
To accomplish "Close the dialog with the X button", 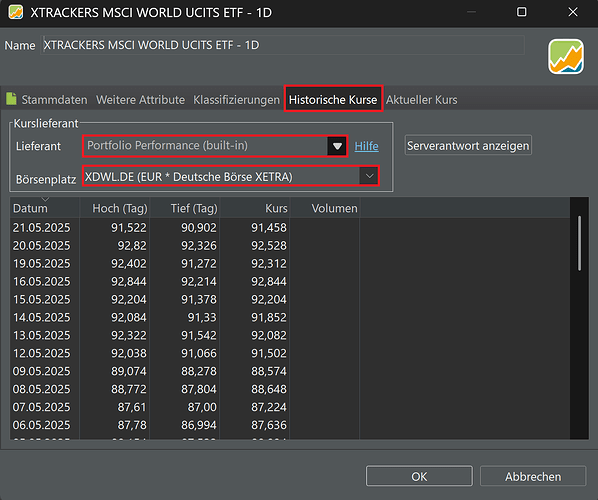I will coord(573,12).
